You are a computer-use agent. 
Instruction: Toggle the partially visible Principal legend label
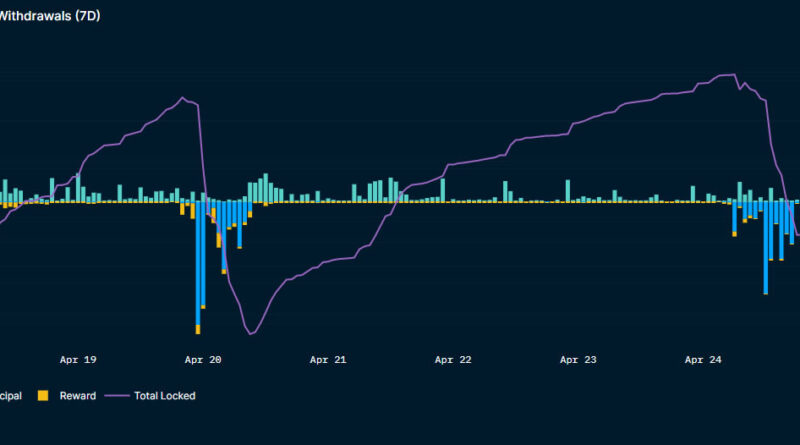tap(13, 396)
